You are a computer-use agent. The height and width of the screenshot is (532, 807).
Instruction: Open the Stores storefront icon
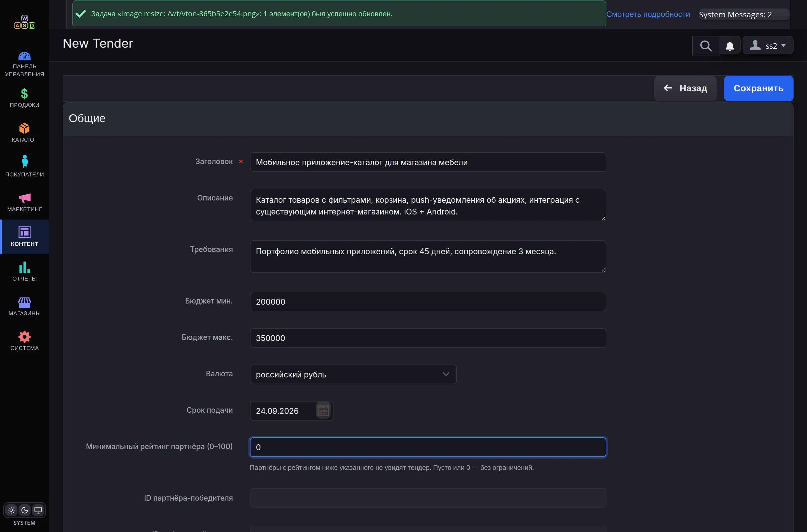[x=24, y=303]
